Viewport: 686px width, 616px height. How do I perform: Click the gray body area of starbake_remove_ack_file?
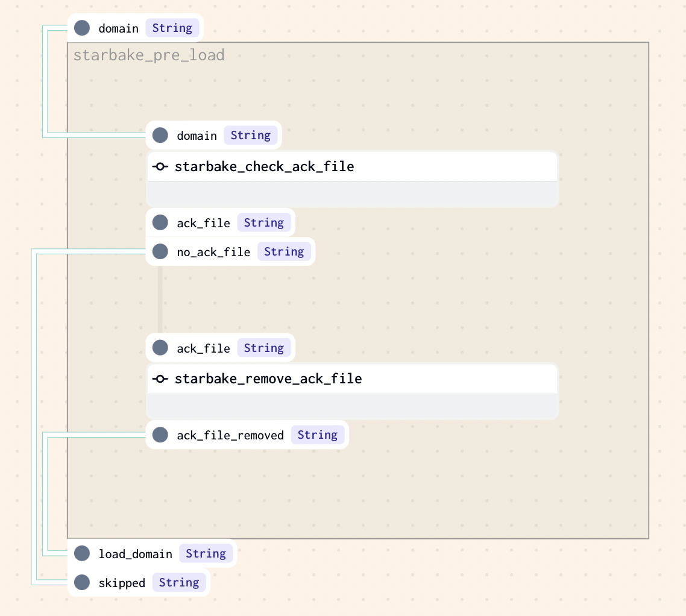click(x=353, y=406)
